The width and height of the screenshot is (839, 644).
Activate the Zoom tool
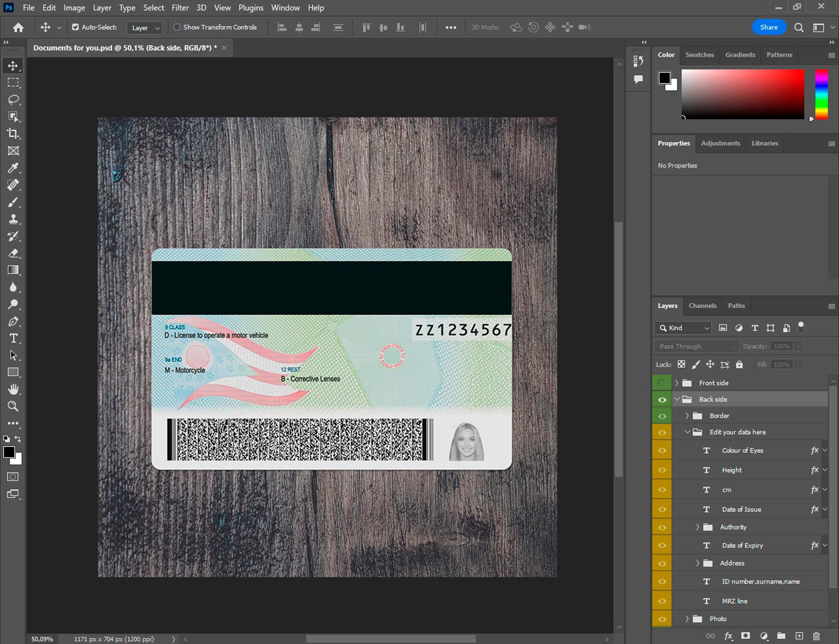(13, 406)
